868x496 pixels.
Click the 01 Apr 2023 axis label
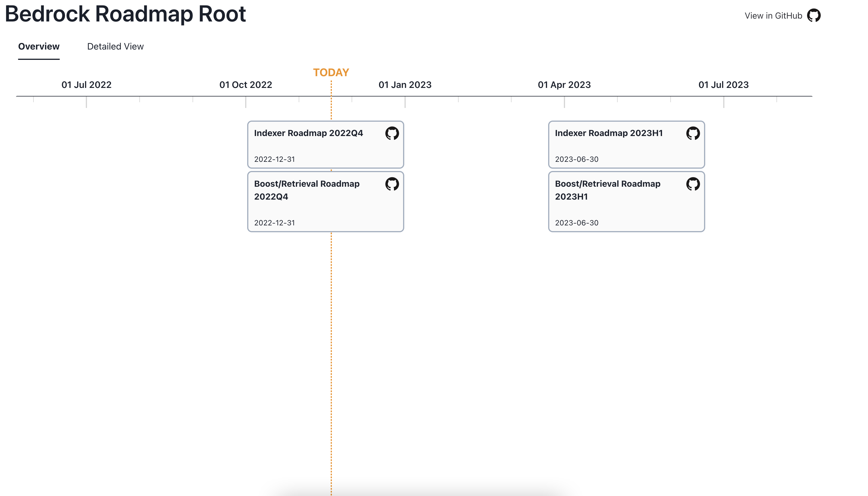coord(564,85)
